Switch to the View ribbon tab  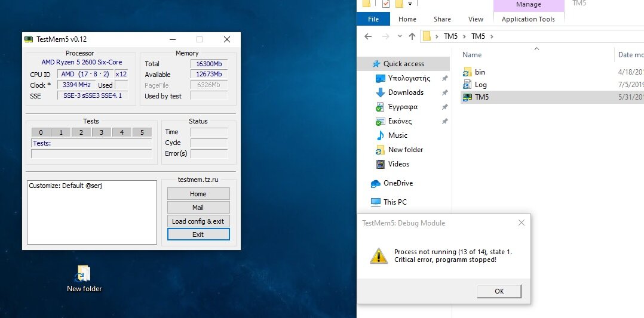476,19
